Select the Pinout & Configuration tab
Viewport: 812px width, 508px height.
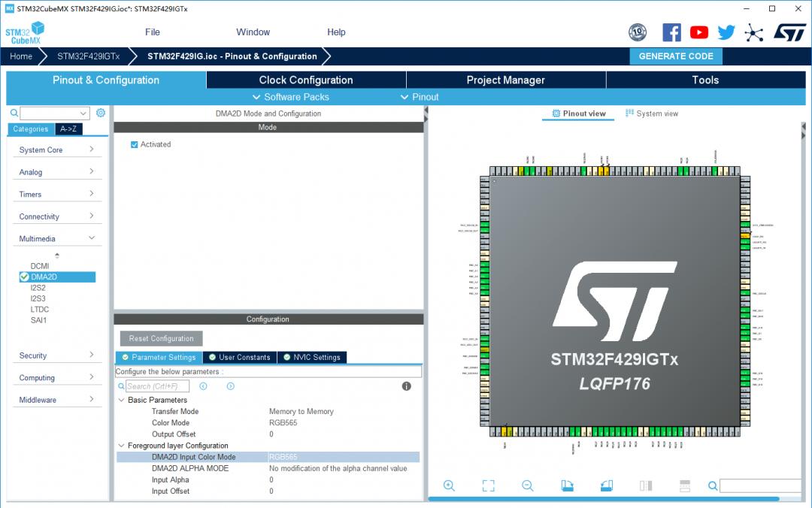tap(106, 80)
